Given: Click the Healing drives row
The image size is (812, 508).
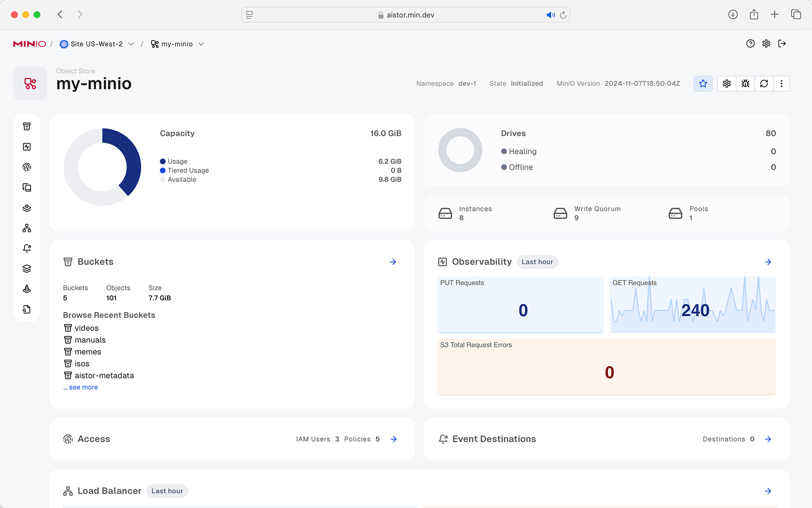Looking at the screenshot, I should 638,151.
